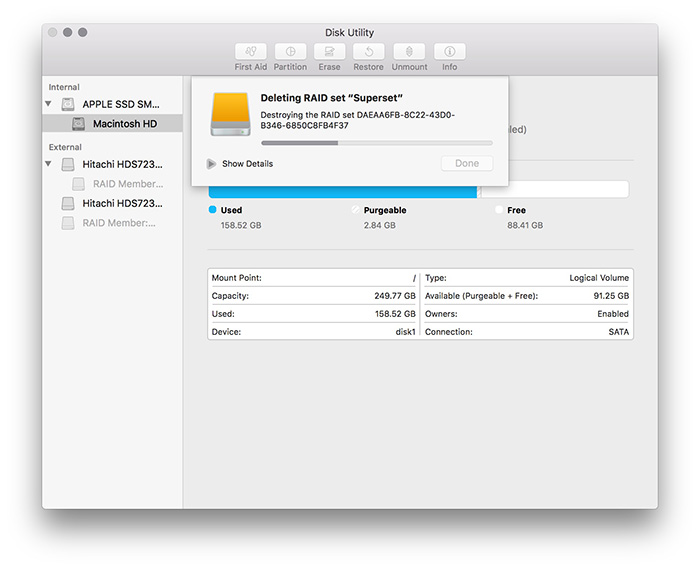Click the 2.84 GB purgeable value

[379, 225]
